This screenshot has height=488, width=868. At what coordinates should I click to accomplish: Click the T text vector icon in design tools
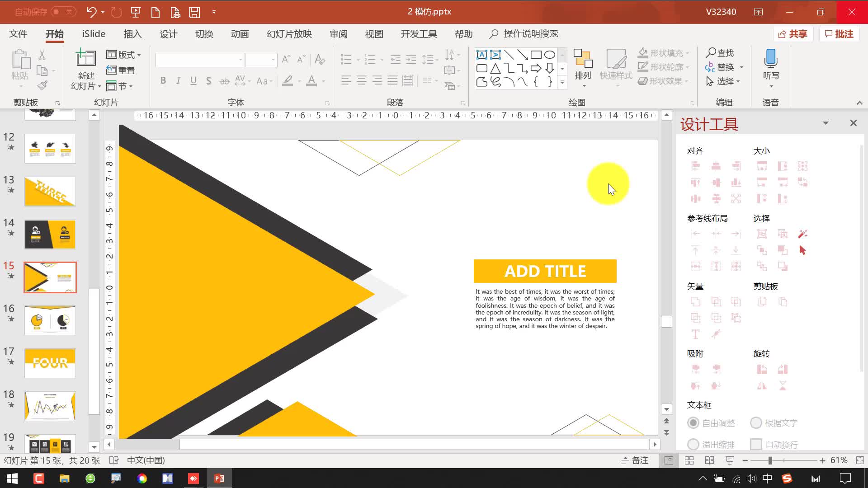tap(695, 334)
